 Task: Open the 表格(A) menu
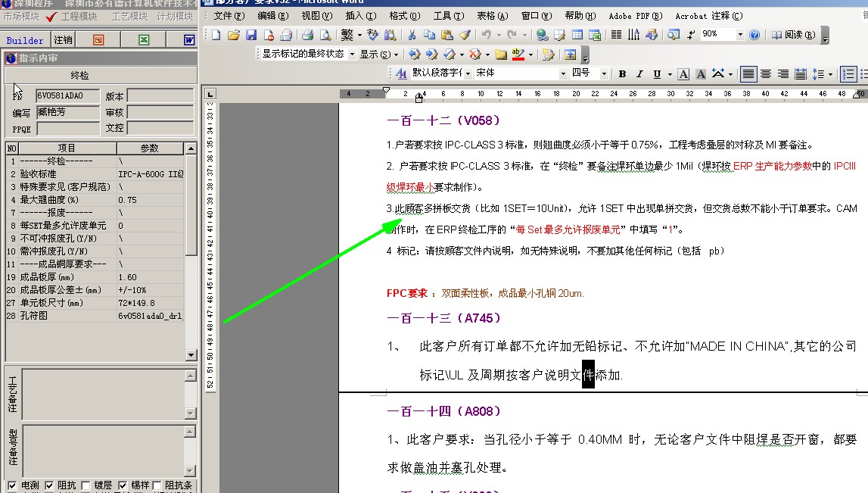pyautogui.click(x=492, y=16)
